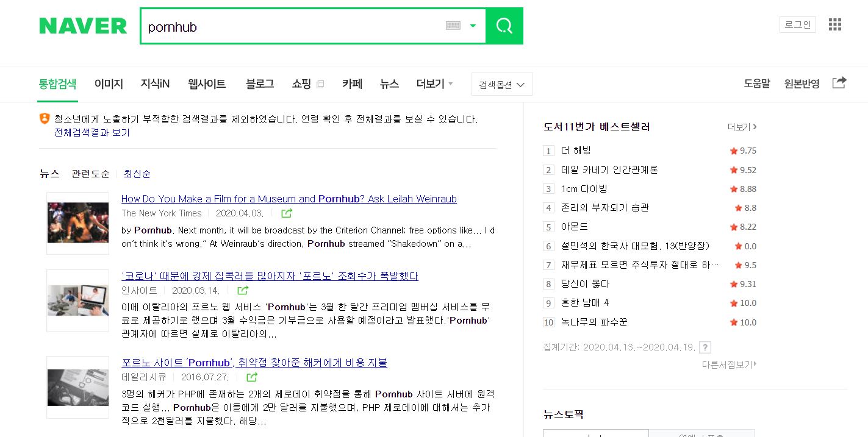Click the share icon next to 원본반영
Image resolution: width=868 pixels, height=437 pixels.
point(839,83)
